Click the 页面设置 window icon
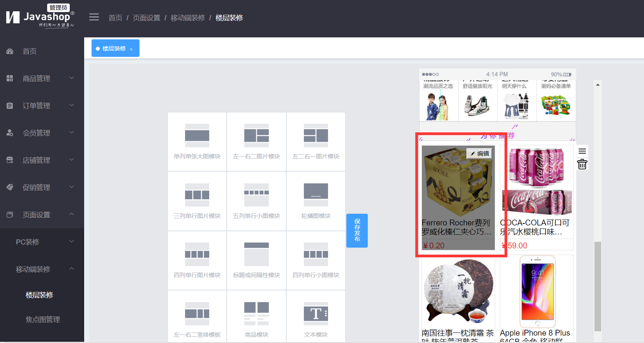Screen dimensions: 644x343 point(10,215)
